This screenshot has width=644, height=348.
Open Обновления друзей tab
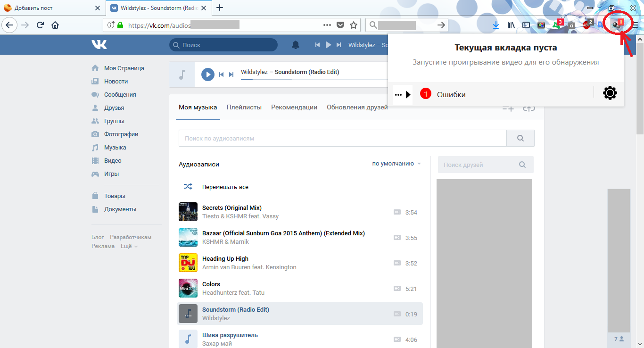(x=357, y=107)
